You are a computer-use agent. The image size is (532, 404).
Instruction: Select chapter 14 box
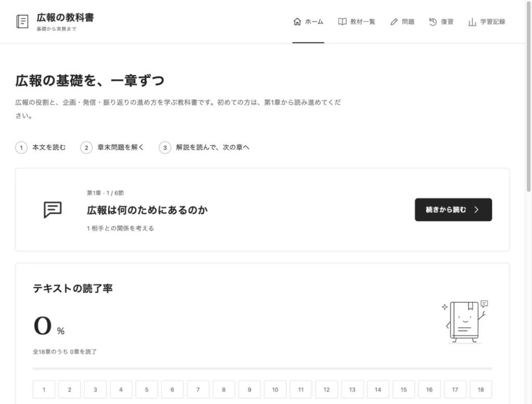tap(378, 389)
